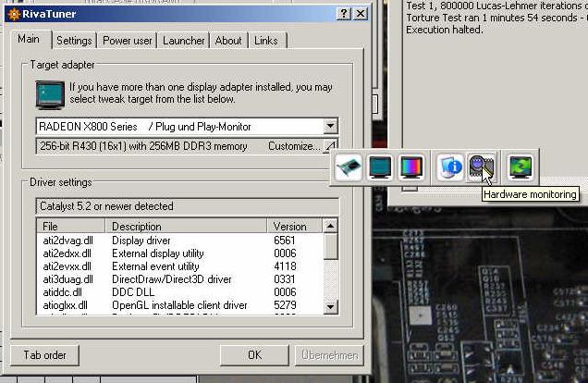Click the driver list scrollbar thumb

pos(330,246)
